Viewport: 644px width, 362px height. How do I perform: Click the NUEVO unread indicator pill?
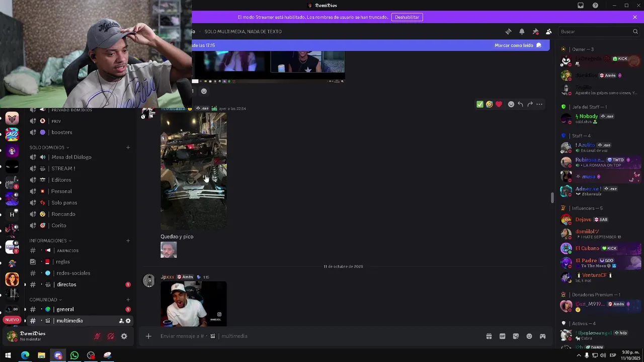click(12, 320)
